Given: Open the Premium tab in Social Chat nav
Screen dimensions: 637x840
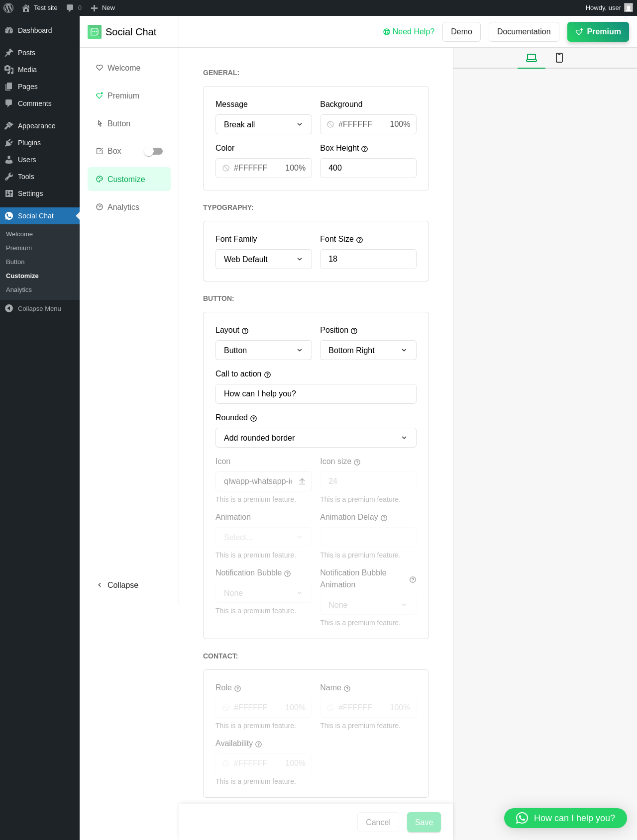Looking at the screenshot, I should coord(129,95).
